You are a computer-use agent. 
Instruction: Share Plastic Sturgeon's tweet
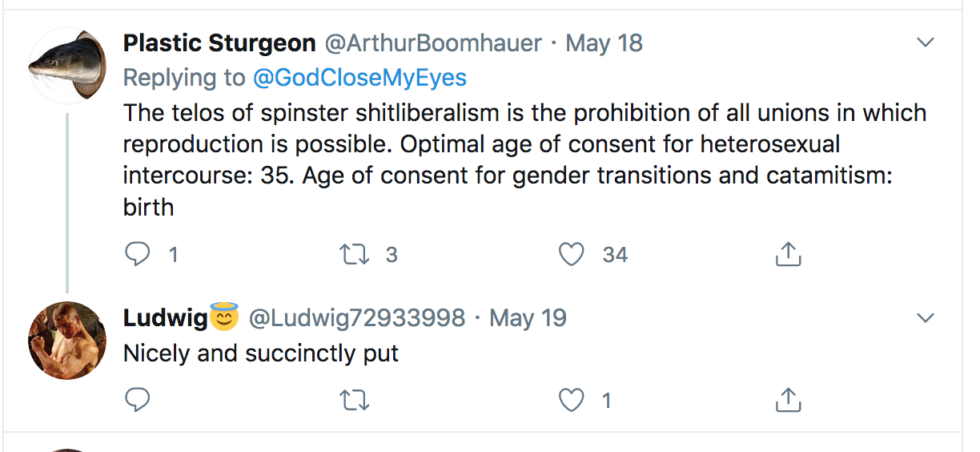click(788, 255)
